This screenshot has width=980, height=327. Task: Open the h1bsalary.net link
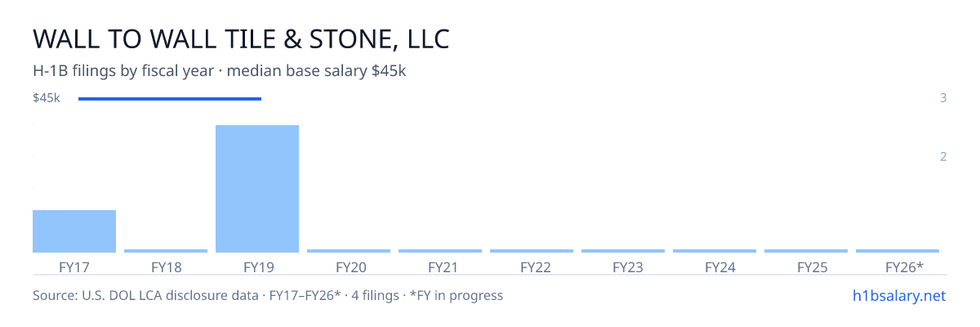898,295
